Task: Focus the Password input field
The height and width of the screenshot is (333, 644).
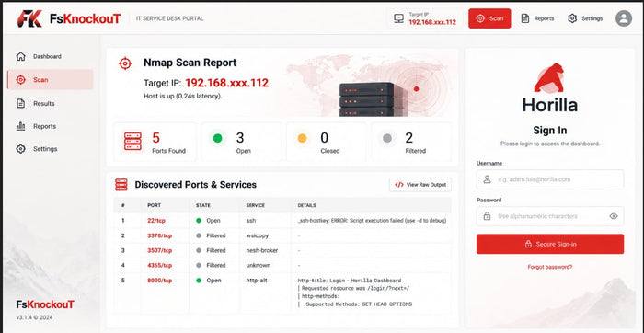Action: (x=550, y=216)
